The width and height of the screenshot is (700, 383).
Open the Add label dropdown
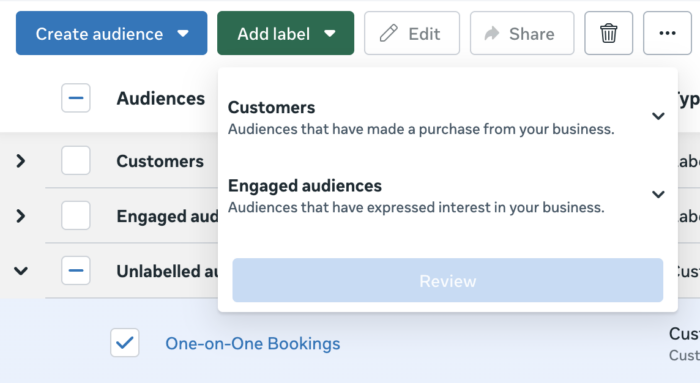coord(286,33)
